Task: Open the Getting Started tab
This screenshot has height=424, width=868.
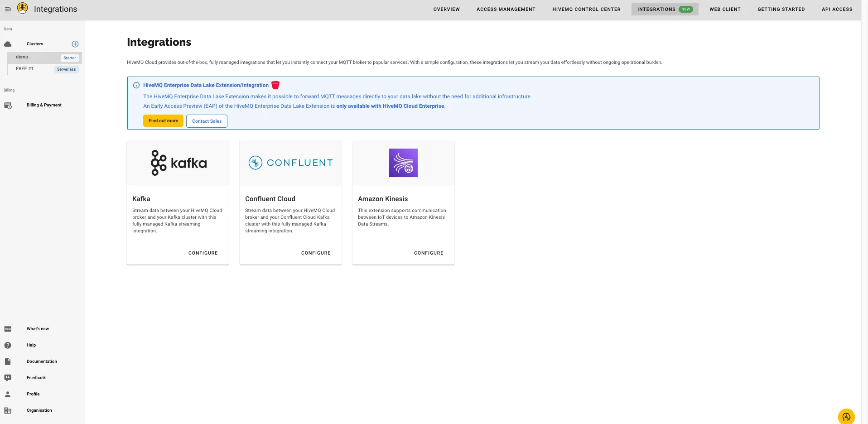Action: click(x=781, y=9)
